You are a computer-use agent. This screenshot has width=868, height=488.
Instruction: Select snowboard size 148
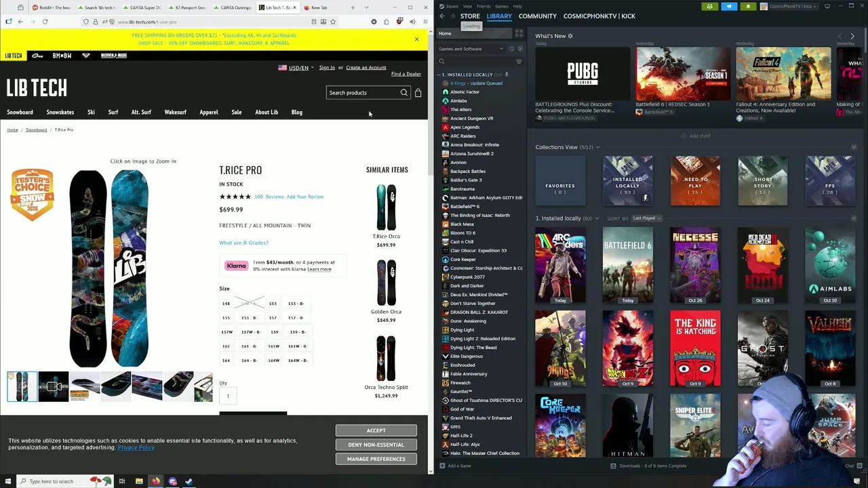(226, 304)
